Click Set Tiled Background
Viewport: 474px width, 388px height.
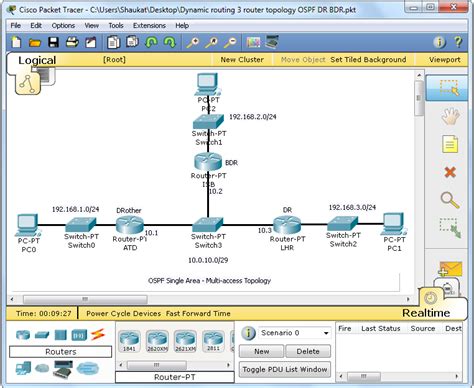click(368, 60)
